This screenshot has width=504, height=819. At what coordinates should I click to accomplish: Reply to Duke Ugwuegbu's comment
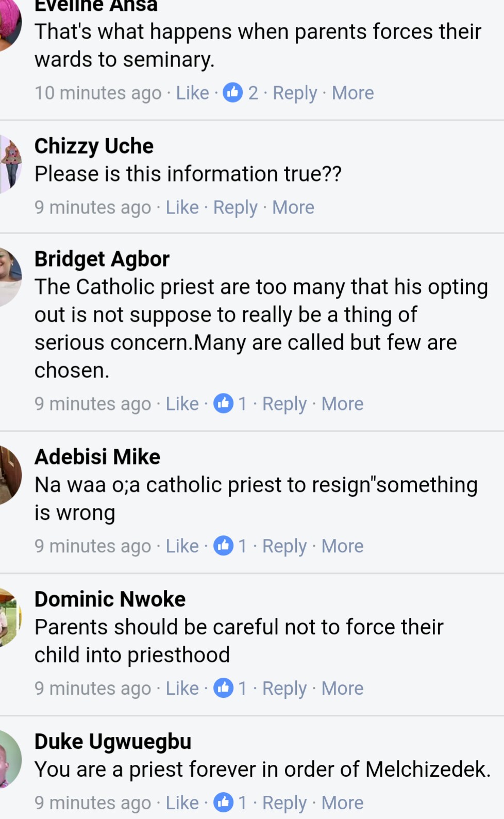284,803
